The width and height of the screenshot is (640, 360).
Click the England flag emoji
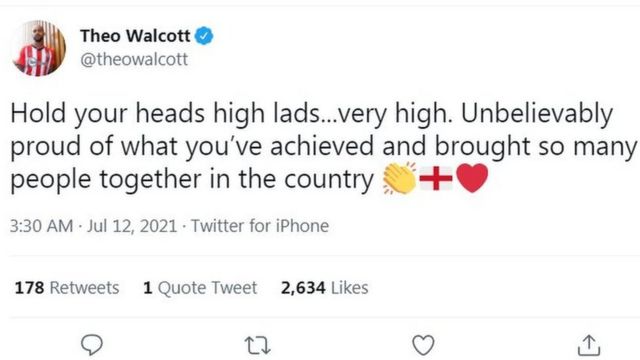[436, 178]
